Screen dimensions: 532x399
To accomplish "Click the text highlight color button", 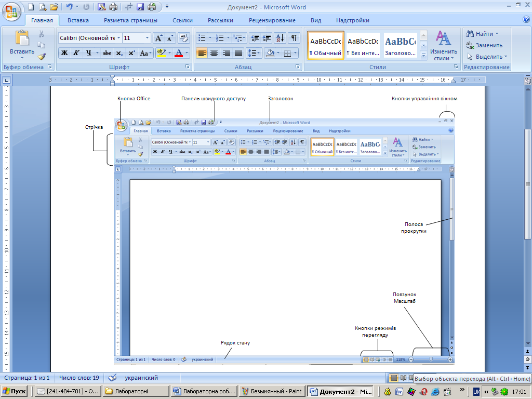I will point(162,53).
